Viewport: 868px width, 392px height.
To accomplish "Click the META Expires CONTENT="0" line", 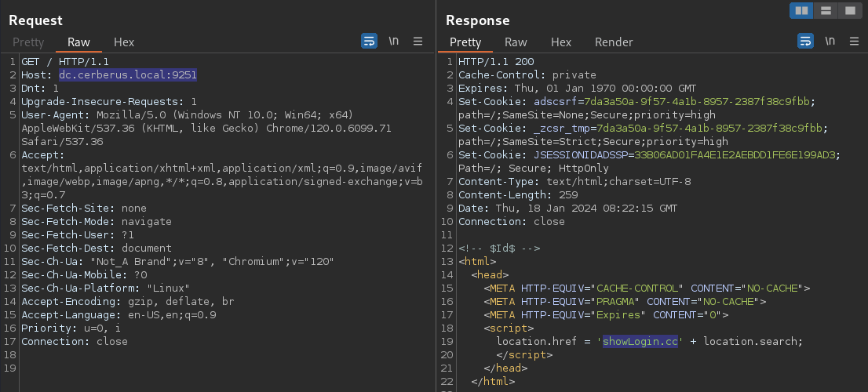I will click(606, 314).
